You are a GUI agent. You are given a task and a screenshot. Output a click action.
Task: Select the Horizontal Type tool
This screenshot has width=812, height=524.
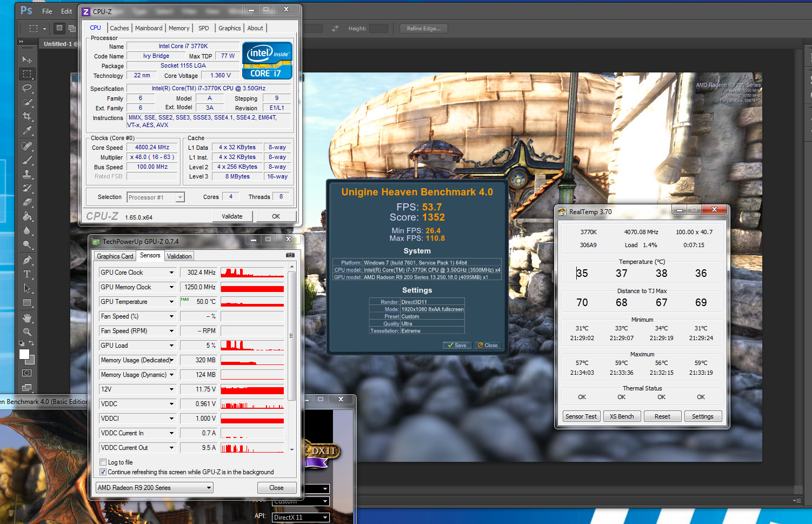[27, 274]
